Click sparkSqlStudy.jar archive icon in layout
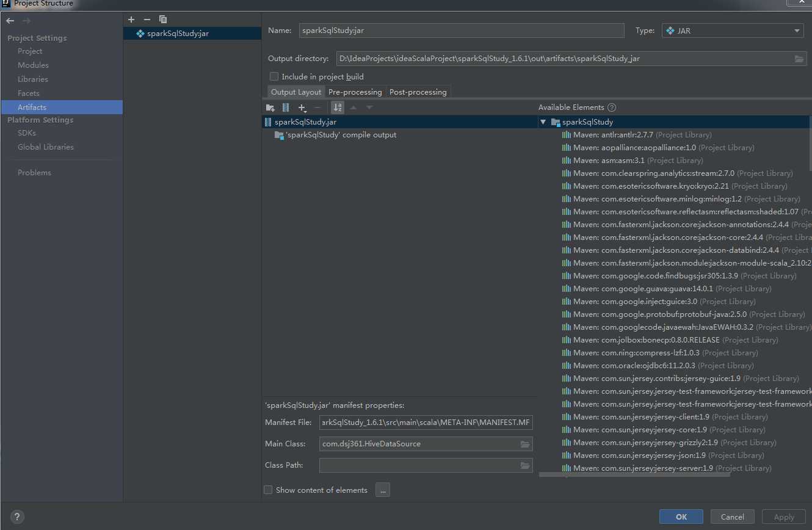Image resolution: width=812 pixels, height=530 pixels. click(x=269, y=122)
